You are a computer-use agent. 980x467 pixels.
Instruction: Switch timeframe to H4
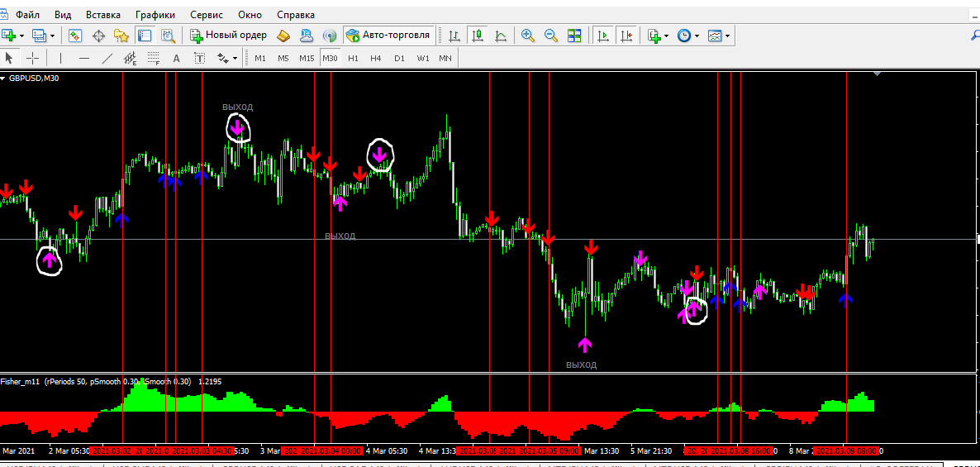pyautogui.click(x=376, y=58)
